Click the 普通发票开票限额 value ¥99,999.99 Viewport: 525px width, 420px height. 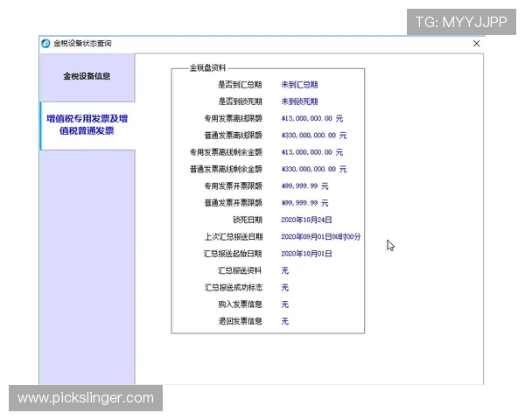tap(304, 203)
